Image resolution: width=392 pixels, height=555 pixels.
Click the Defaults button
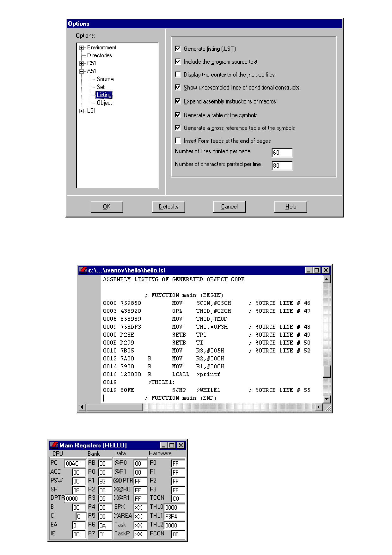(168, 207)
